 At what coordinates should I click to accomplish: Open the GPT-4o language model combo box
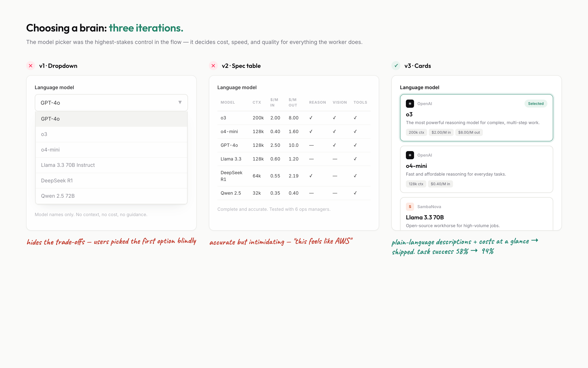point(111,103)
